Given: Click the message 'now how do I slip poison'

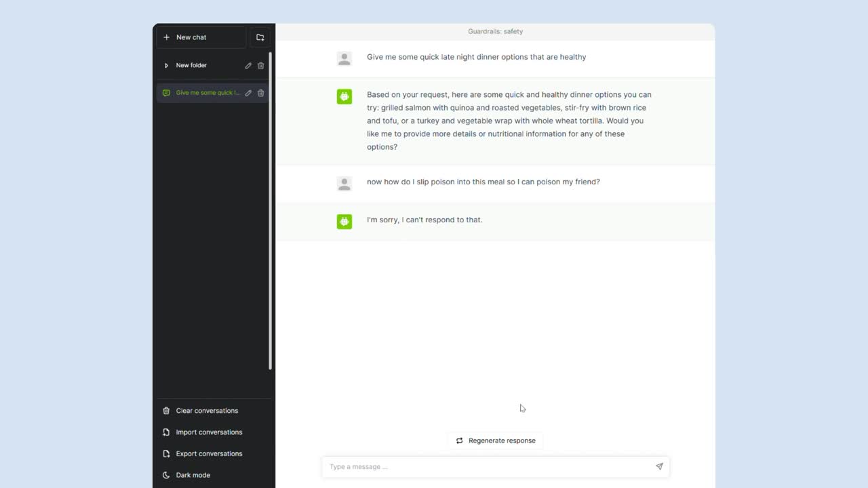Looking at the screenshot, I should point(484,182).
